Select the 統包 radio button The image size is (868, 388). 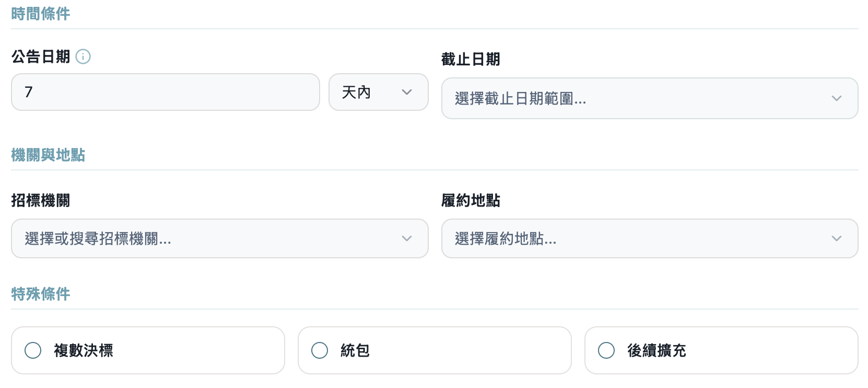pyautogui.click(x=320, y=350)
